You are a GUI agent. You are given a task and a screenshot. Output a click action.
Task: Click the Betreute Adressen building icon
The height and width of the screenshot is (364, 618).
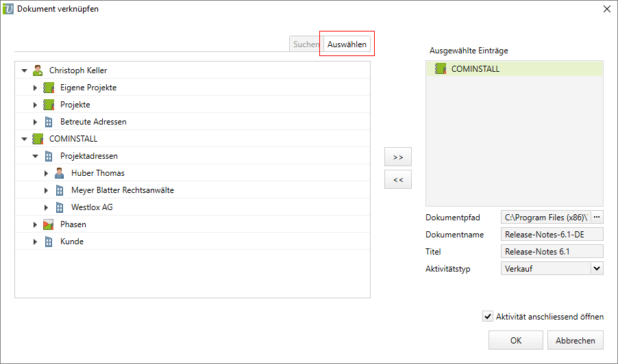[x=49, y=122]
